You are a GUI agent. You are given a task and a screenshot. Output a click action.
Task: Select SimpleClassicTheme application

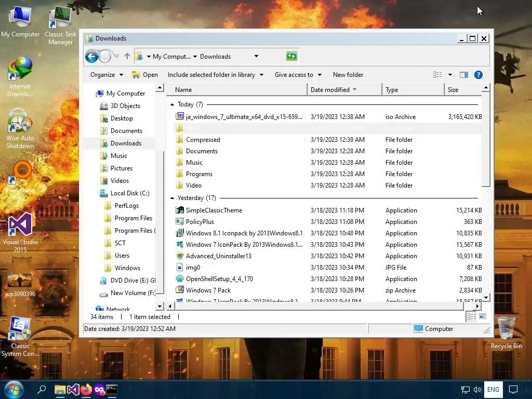click(x=328, y=210)
